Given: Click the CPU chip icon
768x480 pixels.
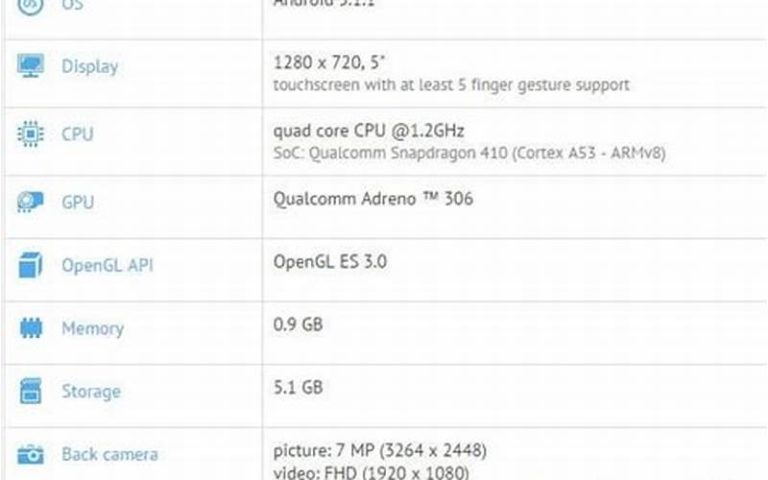Looking at the screenshot, I should tap(31, 134).
